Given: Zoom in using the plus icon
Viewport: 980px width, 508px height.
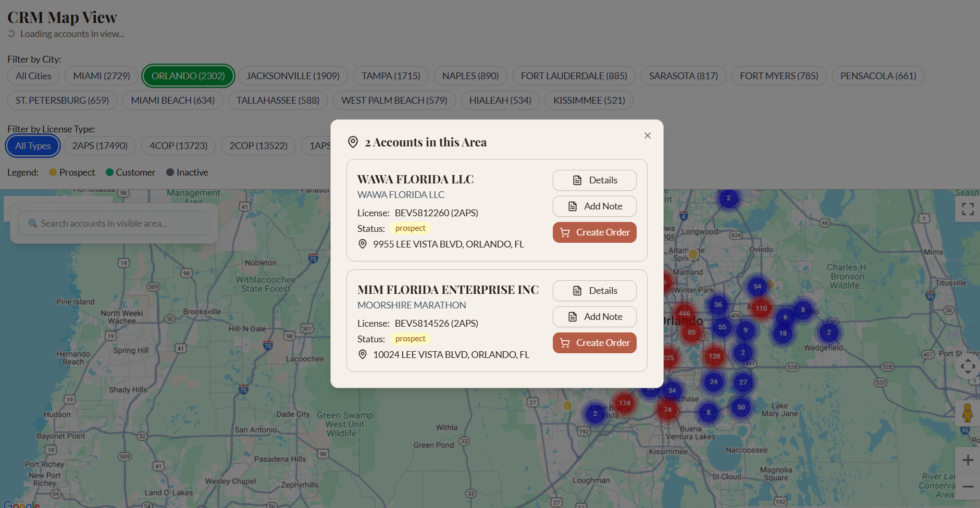Looking at the screenshot, I should coord(967,460).
